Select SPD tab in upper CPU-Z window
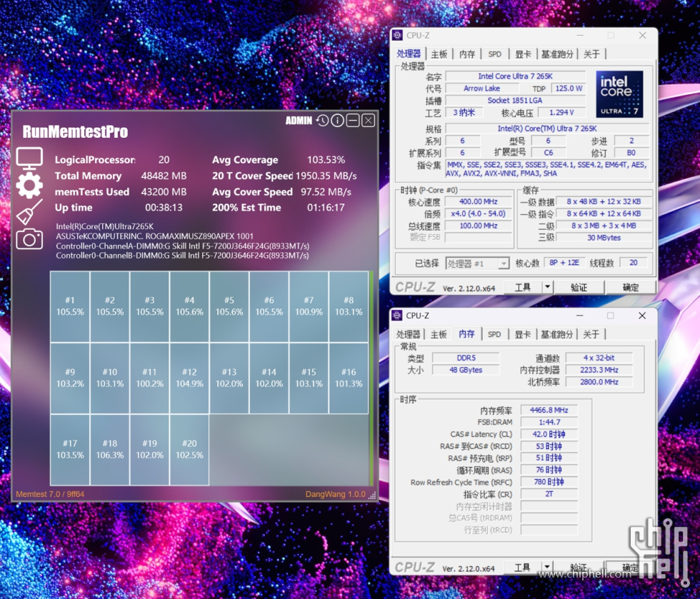 [494, 54]
